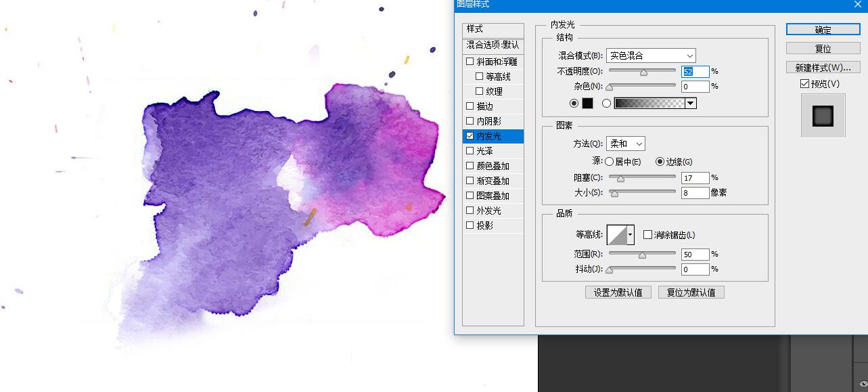Toggle the 预览(V) checkbox
Viewport: 868px width, 392px height.
[804, 84]
